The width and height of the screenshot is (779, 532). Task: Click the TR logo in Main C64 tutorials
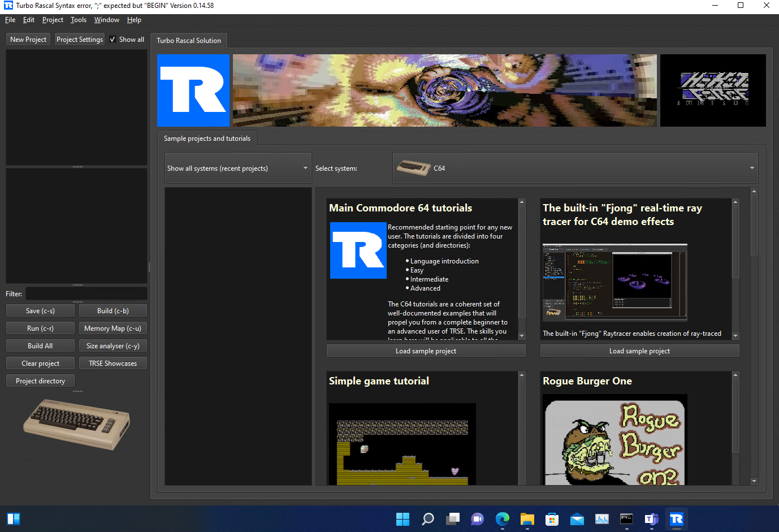[358, 250]
